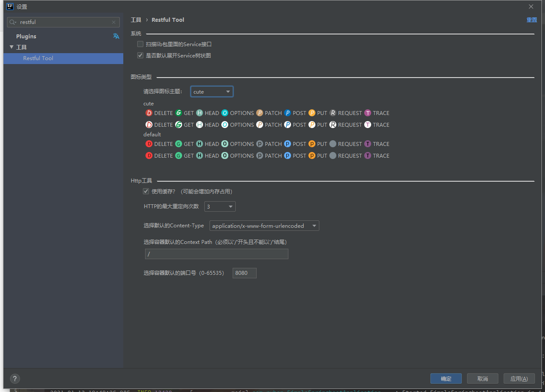Image resolution: width=545 pixels, height=392 pixels.
Task: Open the icon theme dropdown showing cute
Action: (x=212, y=91)
